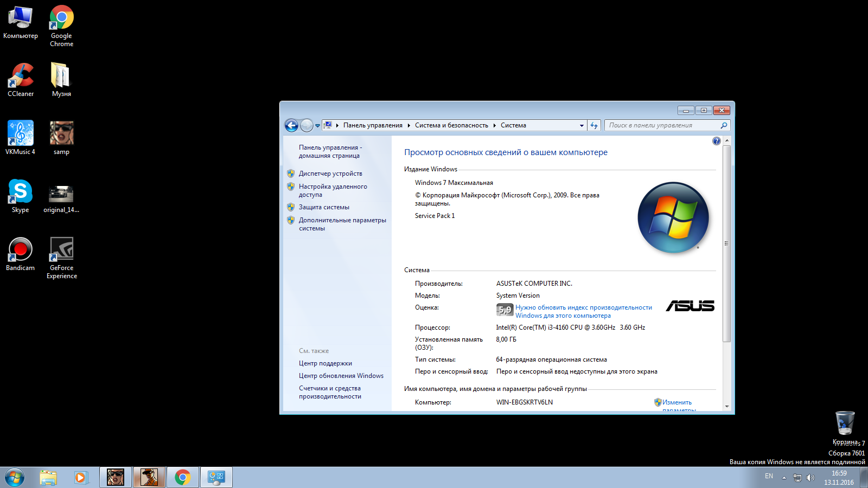Image resolution: width=868 pixels, height=488 pixels.
Task: Switch to the Control Panel taskbar item
Action: pyautogui.click(x=216, y=477)
